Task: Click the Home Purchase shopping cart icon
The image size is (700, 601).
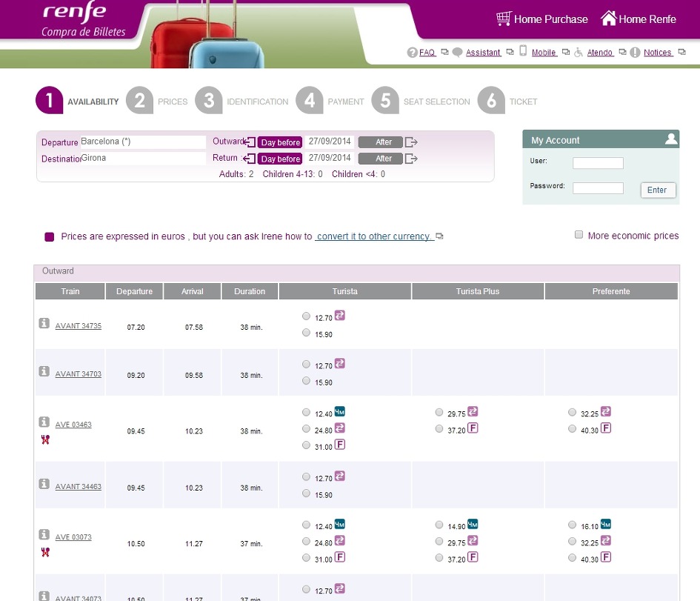Action: [504, 19]
